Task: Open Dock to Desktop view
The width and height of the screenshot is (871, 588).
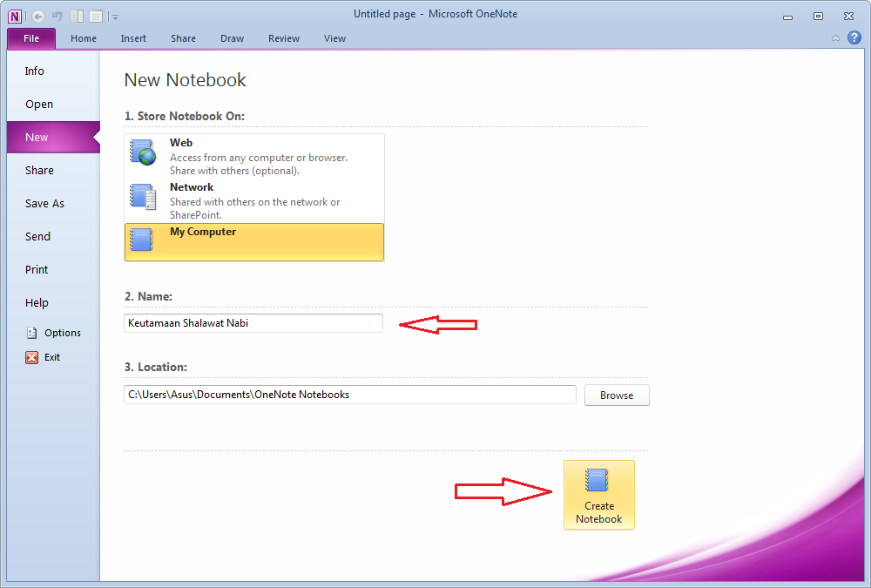Action: [78, 15]
